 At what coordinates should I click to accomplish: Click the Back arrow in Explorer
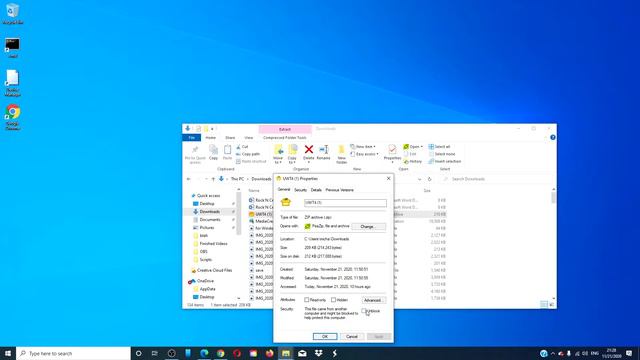(189, 179)
